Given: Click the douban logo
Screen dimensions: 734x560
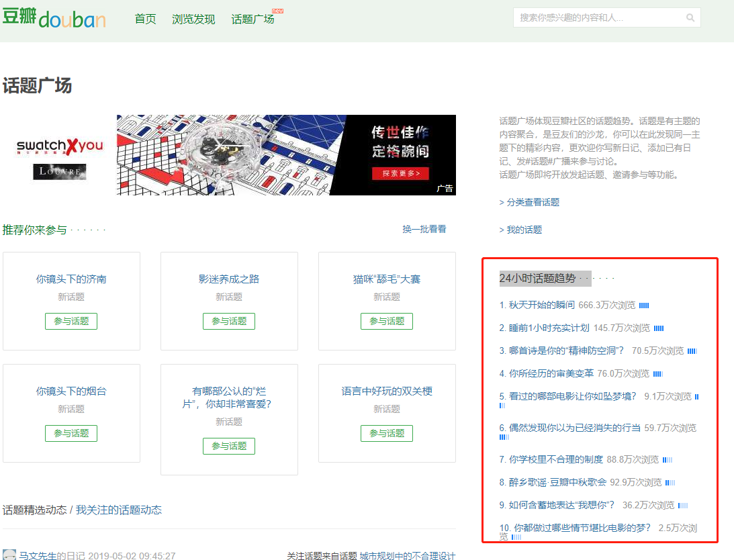Looking at the screenshot, I should point(54,18).
